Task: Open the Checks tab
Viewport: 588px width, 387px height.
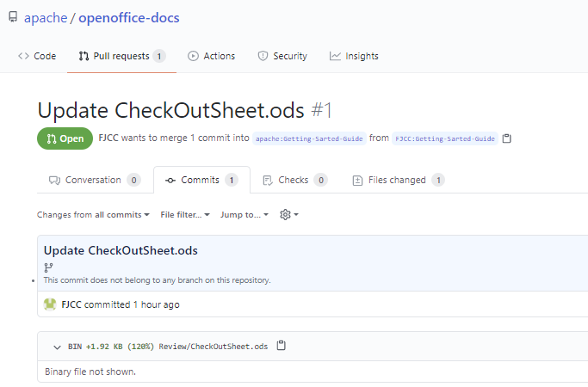Action: [295, 181]
